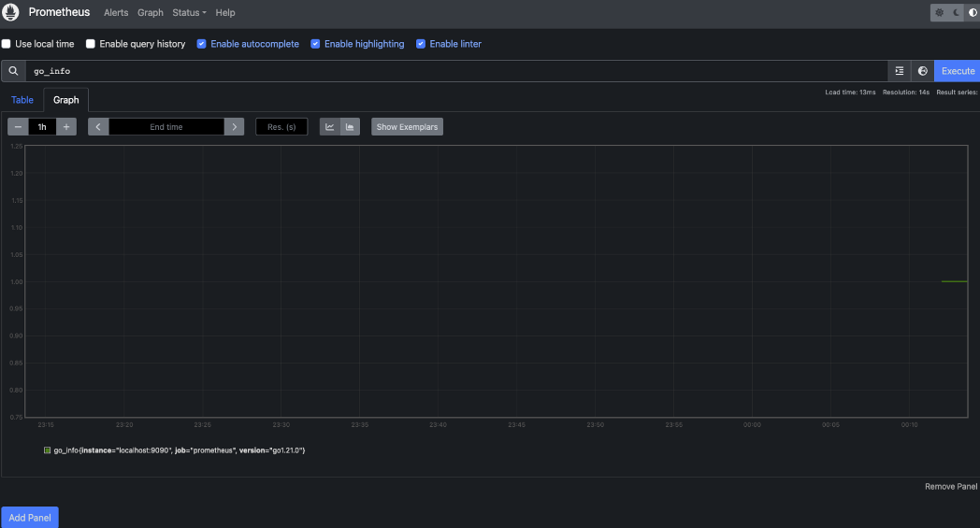980x528 pixels.
Task: Disable the Enable highlighting checkbox
Action: [315, 44]
